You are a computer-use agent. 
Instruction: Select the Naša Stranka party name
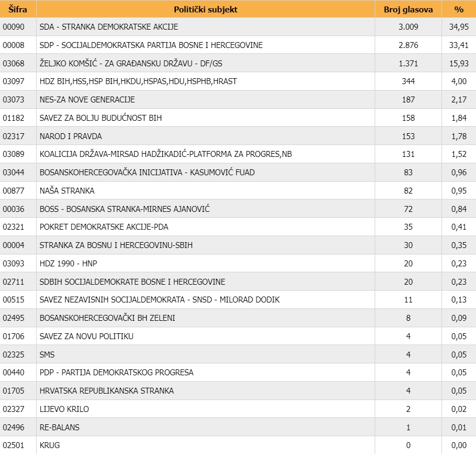click(67, 191)
